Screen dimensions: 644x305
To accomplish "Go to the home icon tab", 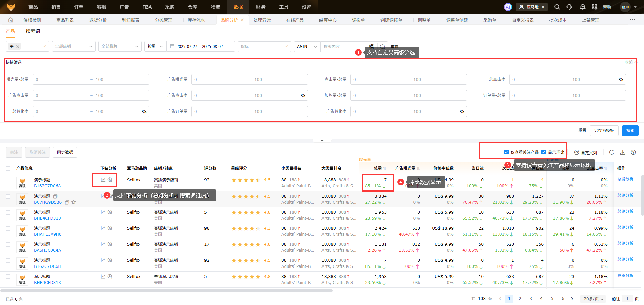I will tap(11, 20).
